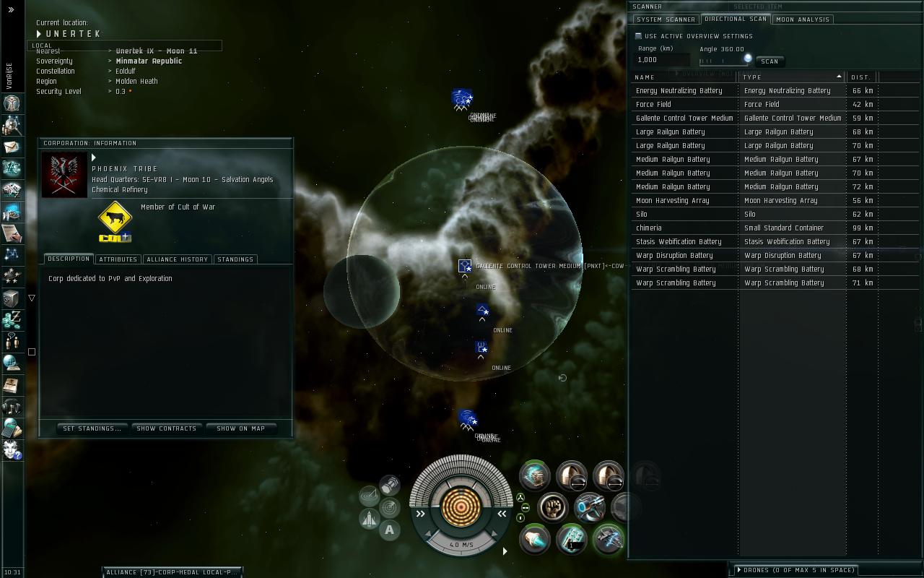Toggle the middle small green HUD option button
Screen dimensions: 924x578
pyautogui.click(x=524, y=508)
